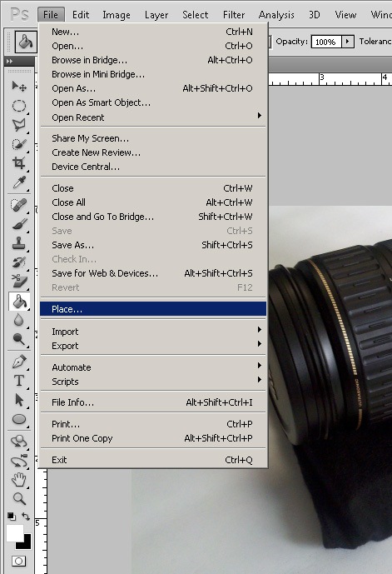Select the Path Selection tool
This screenshot has width=392, height=574.
19,400
